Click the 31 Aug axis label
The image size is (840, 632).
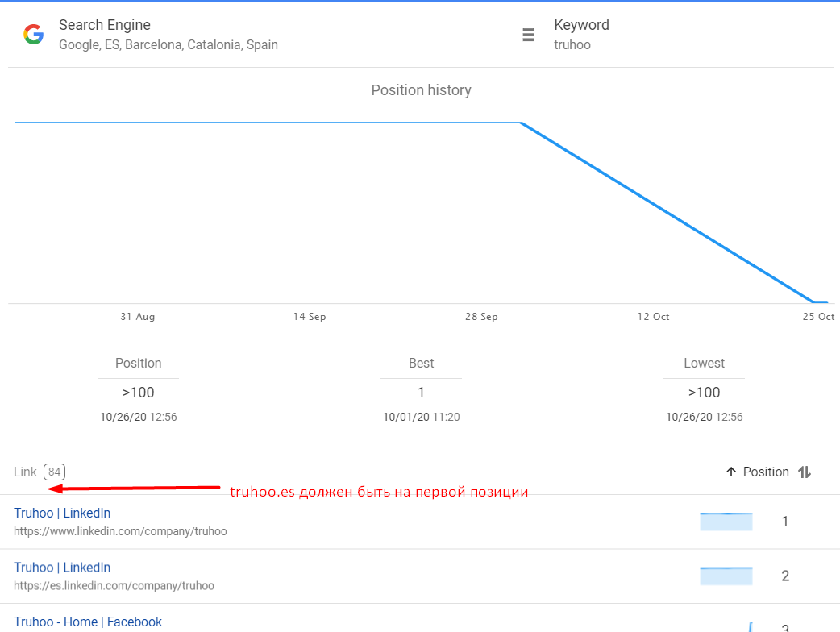pyautogui.click(x=138, y=317)
